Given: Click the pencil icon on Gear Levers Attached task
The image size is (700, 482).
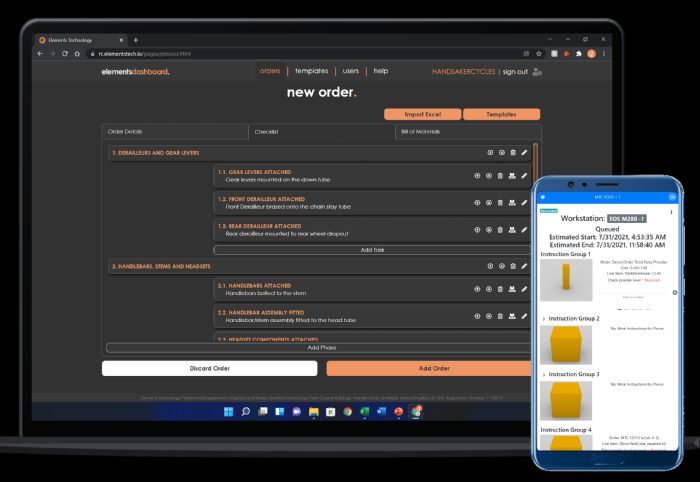Looking at the screenshot, I should pyautogui.click(x=524, y=176).
